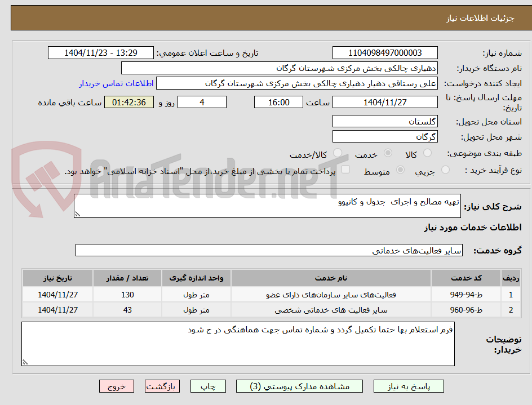Viewport: 532px width, 405px height.
Task: Click service code ط-94-949 cell
Action: (x=466, y=295)
